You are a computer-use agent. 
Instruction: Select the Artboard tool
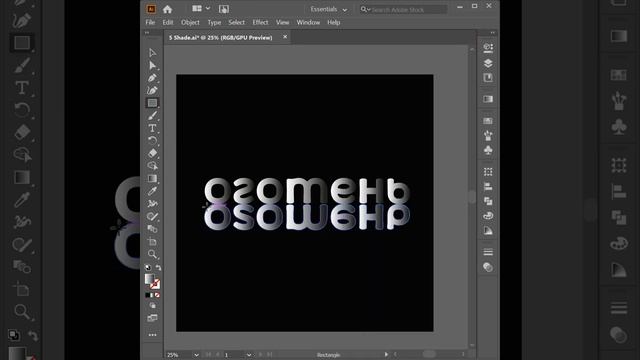(x=152, y=242)
